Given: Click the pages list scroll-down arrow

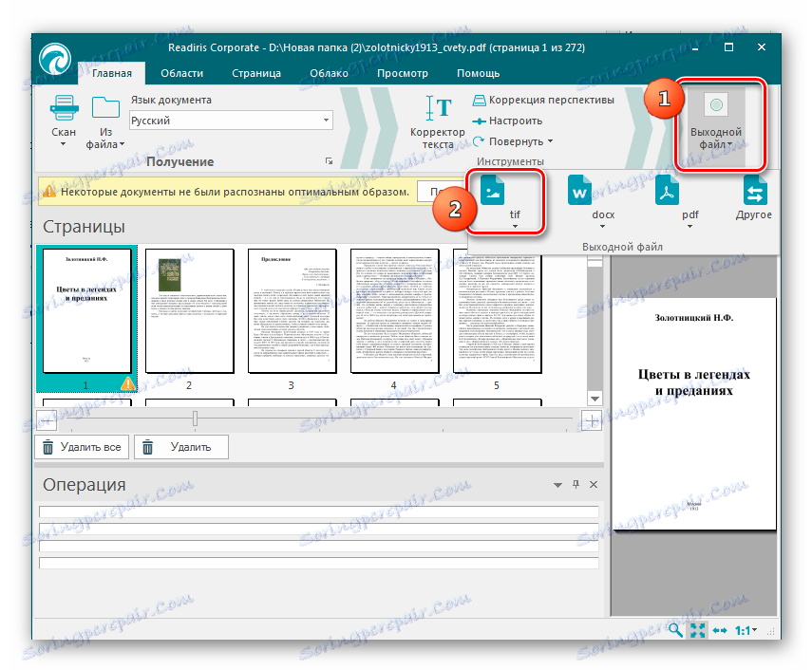Looking at the screenshot, I should click(595, 399).
